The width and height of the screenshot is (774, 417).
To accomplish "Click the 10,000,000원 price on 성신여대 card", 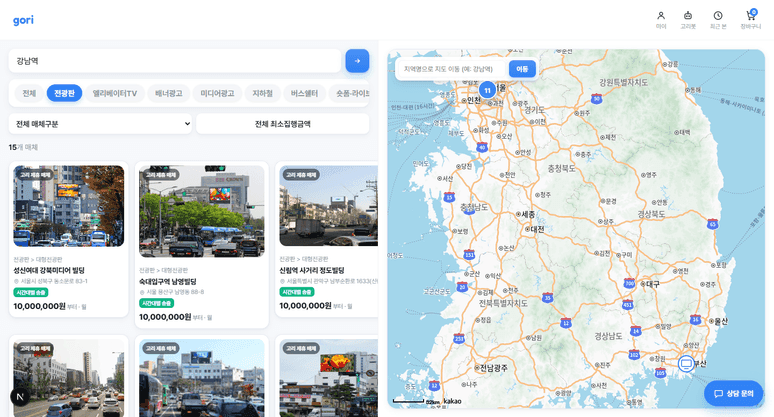I will tap(39, 306).
